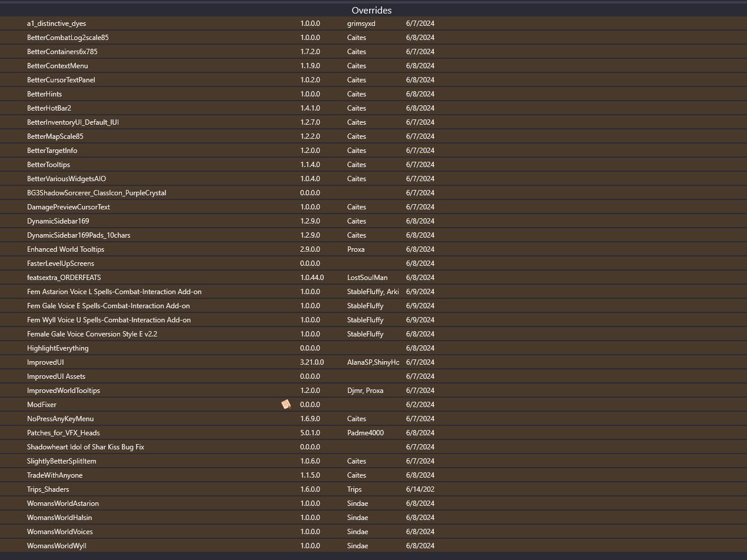Select the BetterHotBar2 mod entry

(49, 108)
